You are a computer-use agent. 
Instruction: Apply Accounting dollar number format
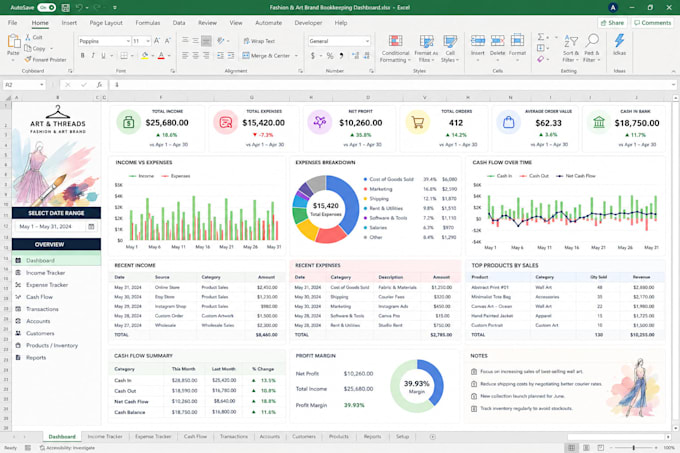(313, 55)
